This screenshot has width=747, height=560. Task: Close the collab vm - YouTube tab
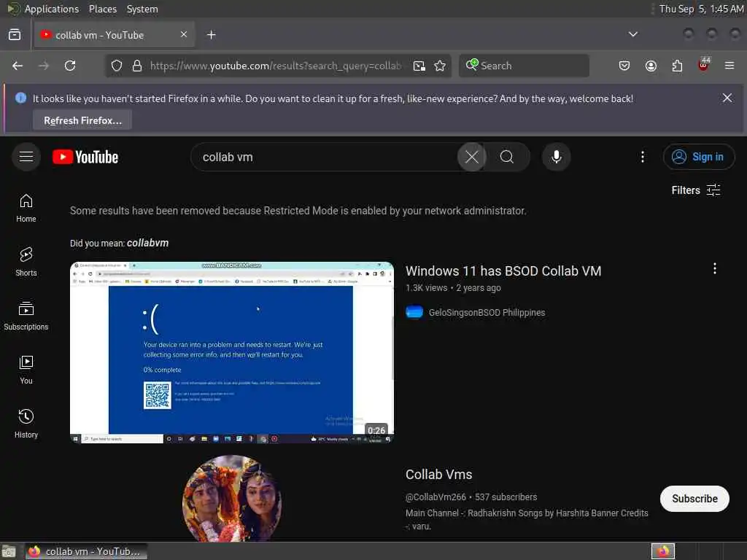184,34
